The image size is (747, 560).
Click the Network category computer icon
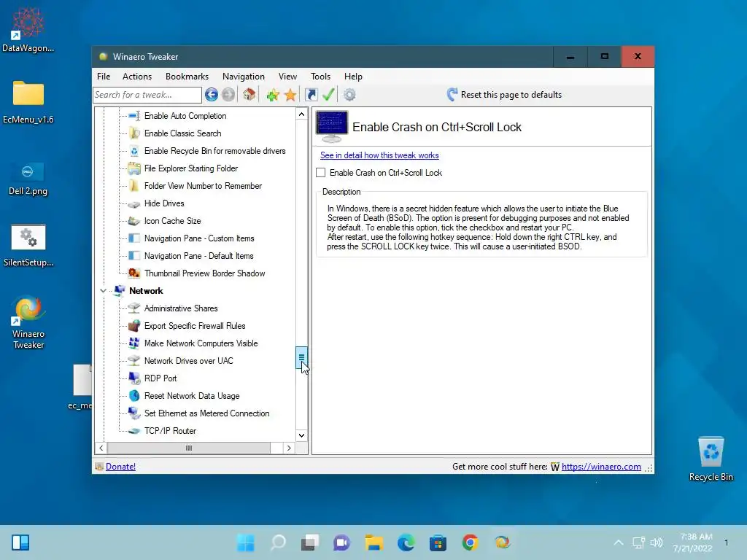(119, 290)
